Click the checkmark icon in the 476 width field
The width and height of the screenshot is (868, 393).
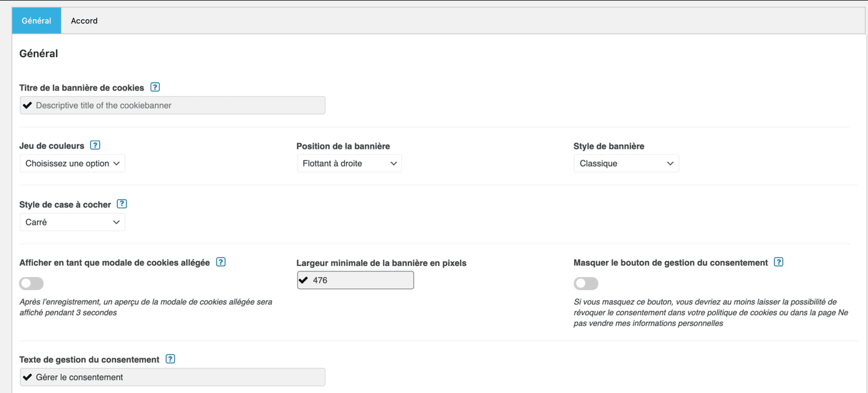pyautogui.click(x=303, y=280)
